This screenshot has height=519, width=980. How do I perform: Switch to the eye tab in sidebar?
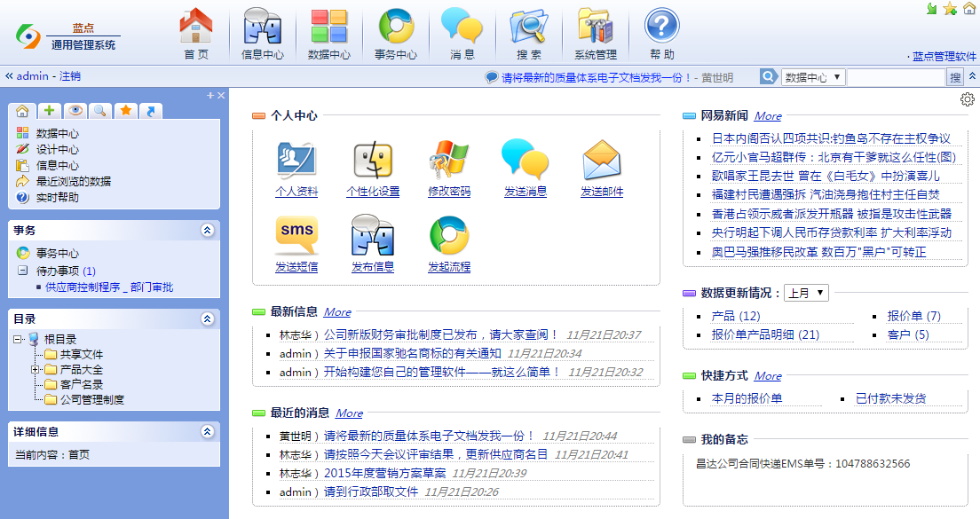pyautogui.click(x=75, y=111)
